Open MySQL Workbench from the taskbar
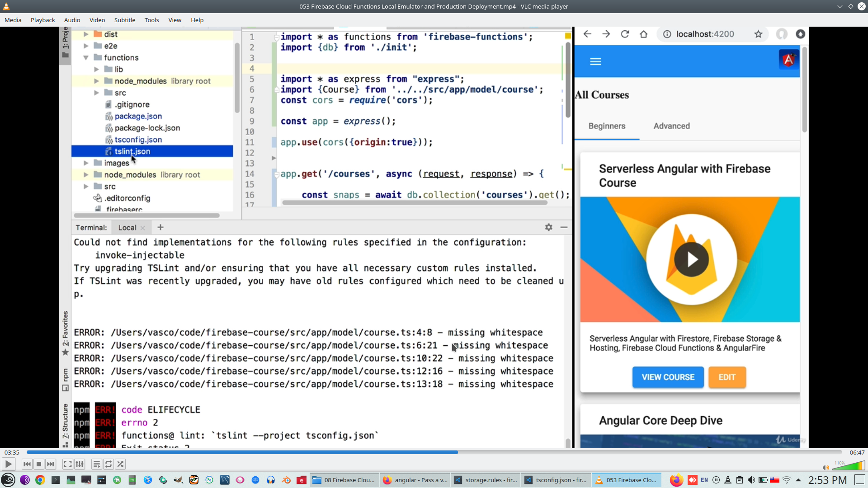The image size is (868, 488). pos(225,480)
